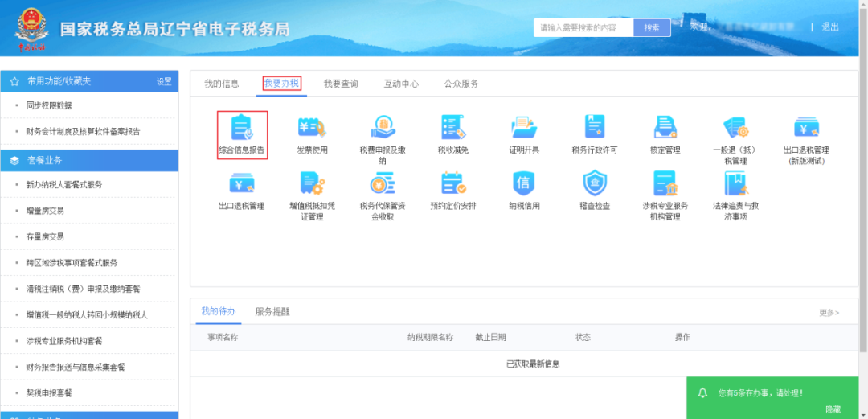Open 增值税抵扣凭证管理 icon
Screen dimensions: 868x419
312,184
